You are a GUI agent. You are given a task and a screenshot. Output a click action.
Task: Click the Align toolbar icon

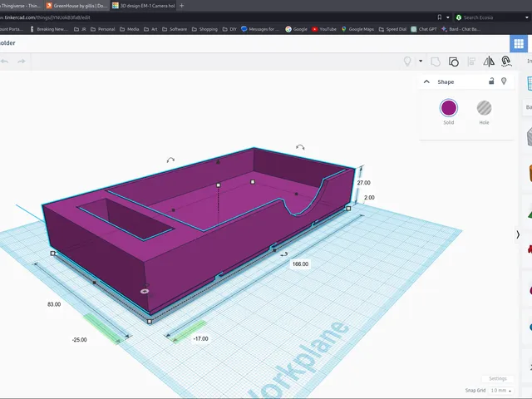(471, 62)
